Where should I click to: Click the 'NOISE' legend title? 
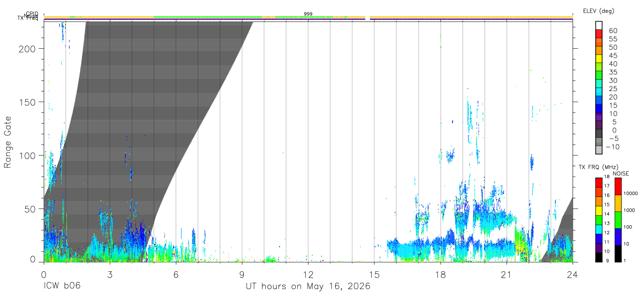tap(620, 173)
